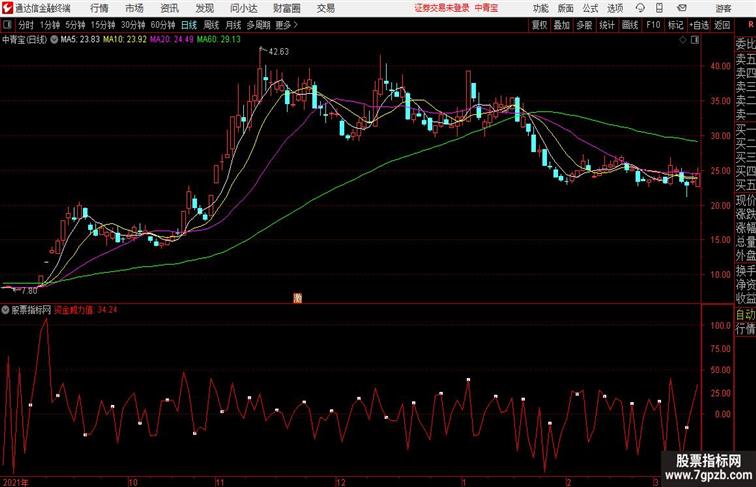Click MA10: 23.92 indicator value

(125, 40)
